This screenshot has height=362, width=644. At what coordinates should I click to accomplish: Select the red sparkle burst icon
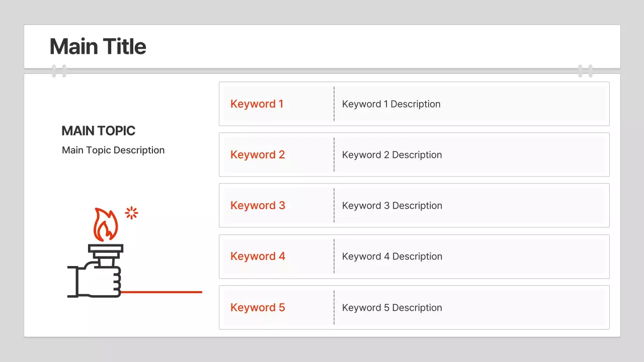[131, 213]
